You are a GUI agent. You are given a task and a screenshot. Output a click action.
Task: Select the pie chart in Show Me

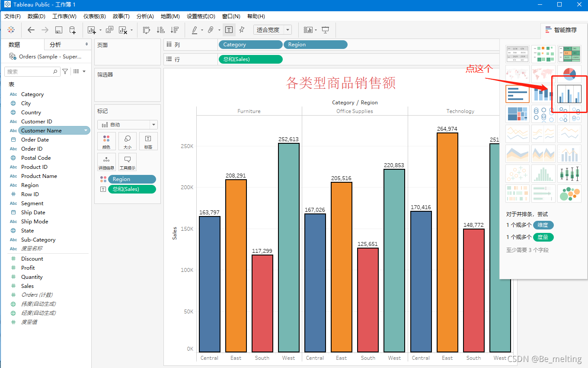(x=569, y=74)
